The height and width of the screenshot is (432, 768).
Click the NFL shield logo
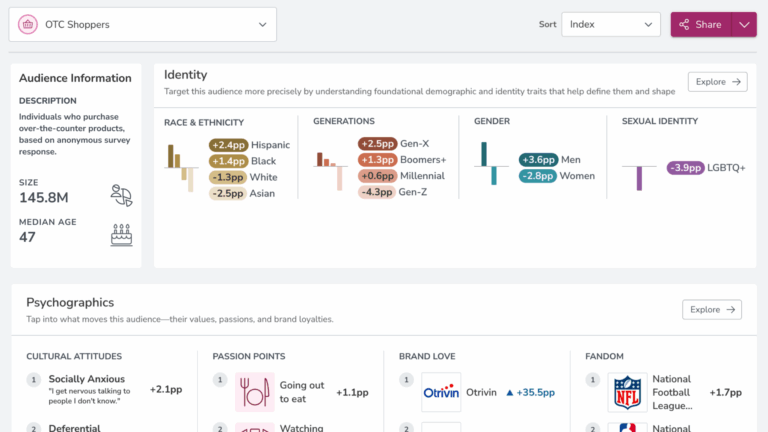pyautogui.click(x=627, y=392)
